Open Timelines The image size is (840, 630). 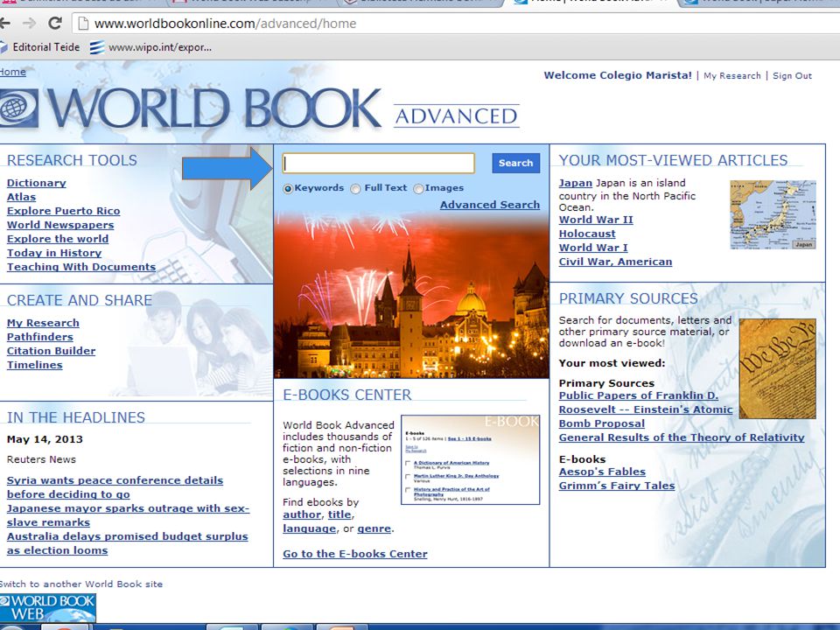coord(34,364)
